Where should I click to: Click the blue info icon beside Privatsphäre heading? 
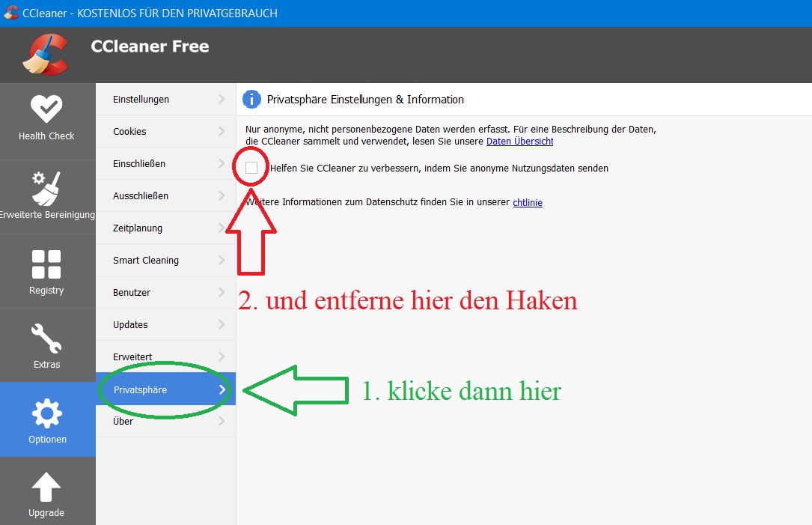point(251,99)
